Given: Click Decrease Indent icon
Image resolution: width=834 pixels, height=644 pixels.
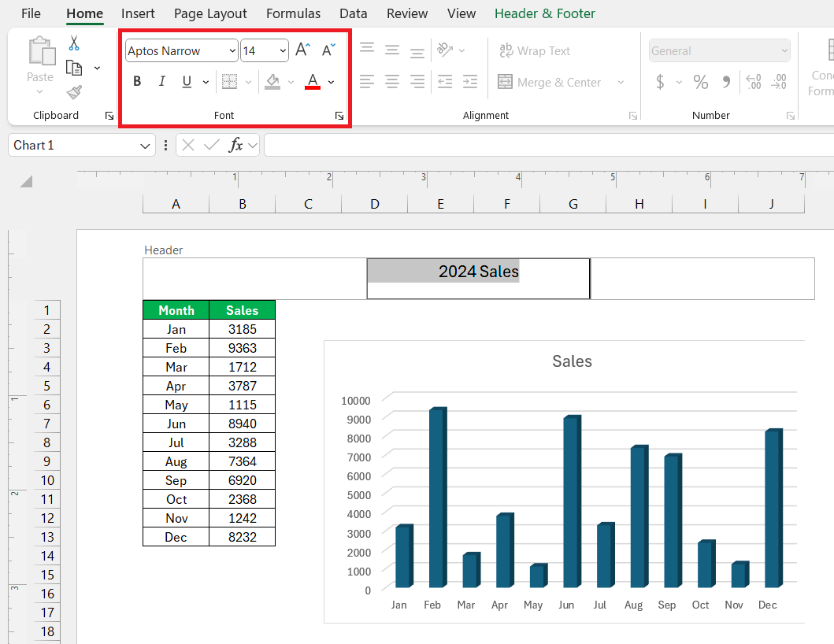Looking at the screenshot, I should pos(445,81).
